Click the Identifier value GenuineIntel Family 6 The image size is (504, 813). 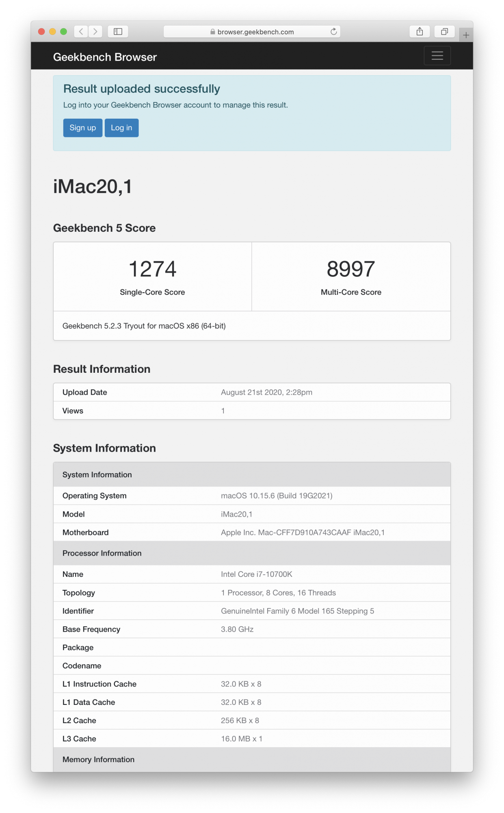[298, 611]
